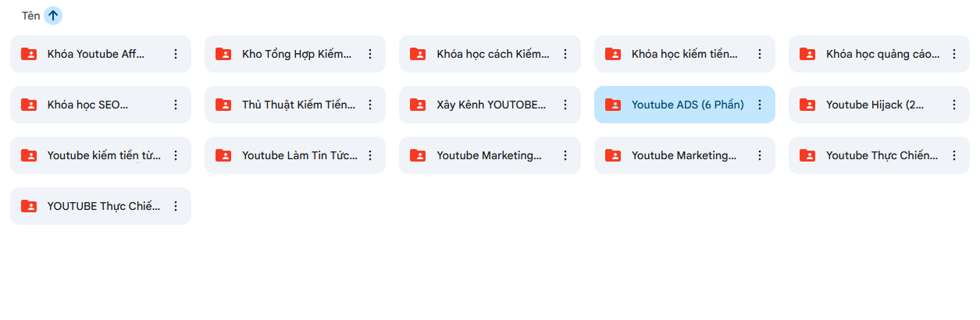Open more options for Khóa học SEO... folder
980x320 pixels.
(176, 105)
